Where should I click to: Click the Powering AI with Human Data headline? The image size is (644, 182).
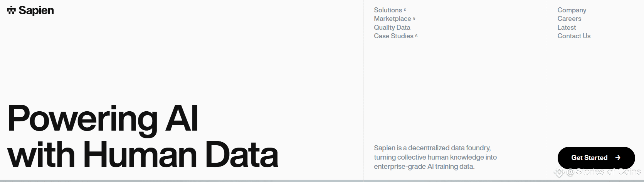click(x=143, y=136)
